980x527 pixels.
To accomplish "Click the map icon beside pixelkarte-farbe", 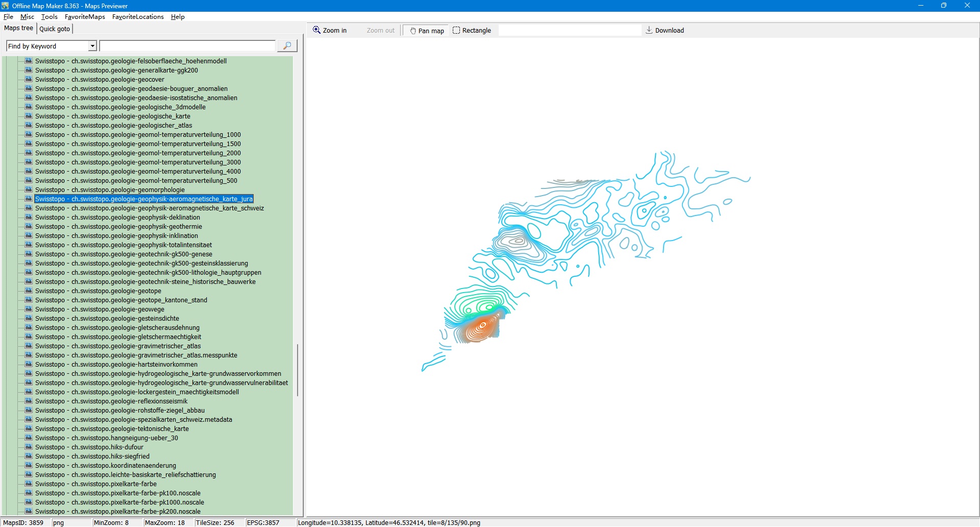I will coord(29,484).
